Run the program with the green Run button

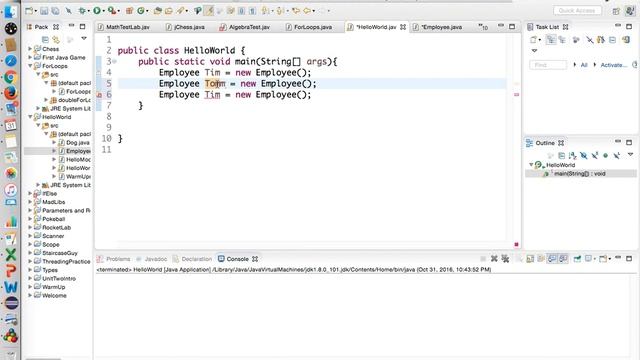(x=97, y=11)
